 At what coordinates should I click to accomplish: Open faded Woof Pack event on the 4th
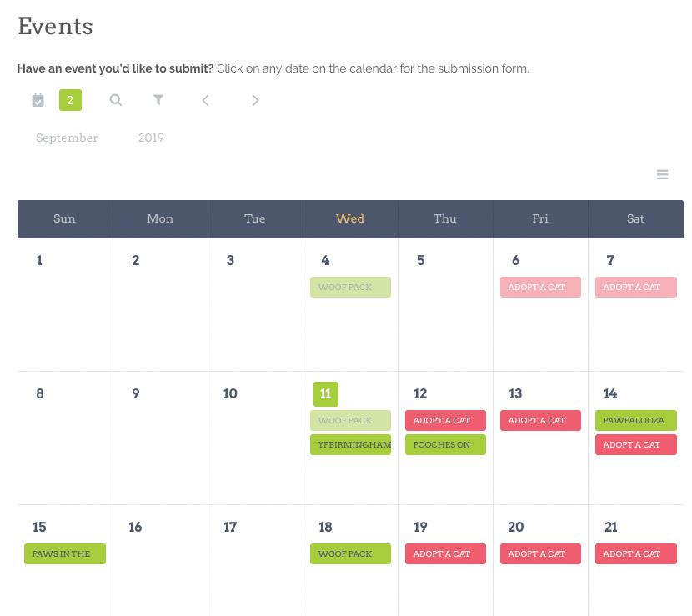pyautogui.click(x=350, y=288)
